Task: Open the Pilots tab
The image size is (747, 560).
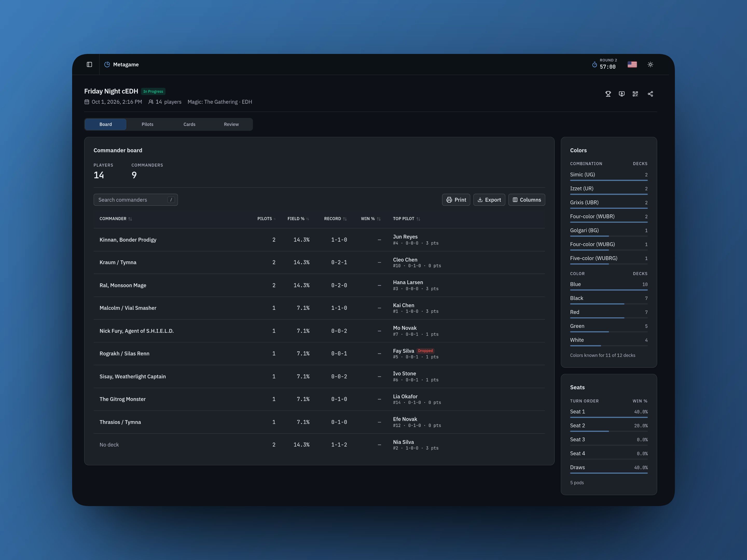Action: point(148,124)
